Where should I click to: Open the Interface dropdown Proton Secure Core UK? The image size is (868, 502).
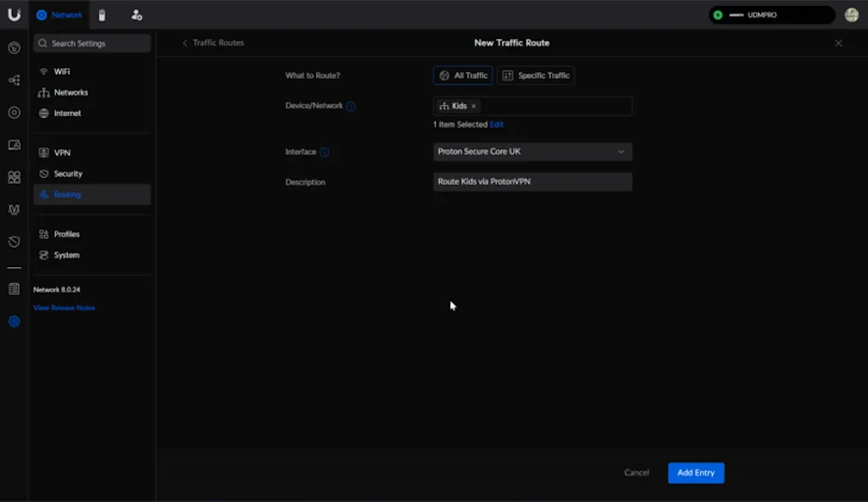532,151
